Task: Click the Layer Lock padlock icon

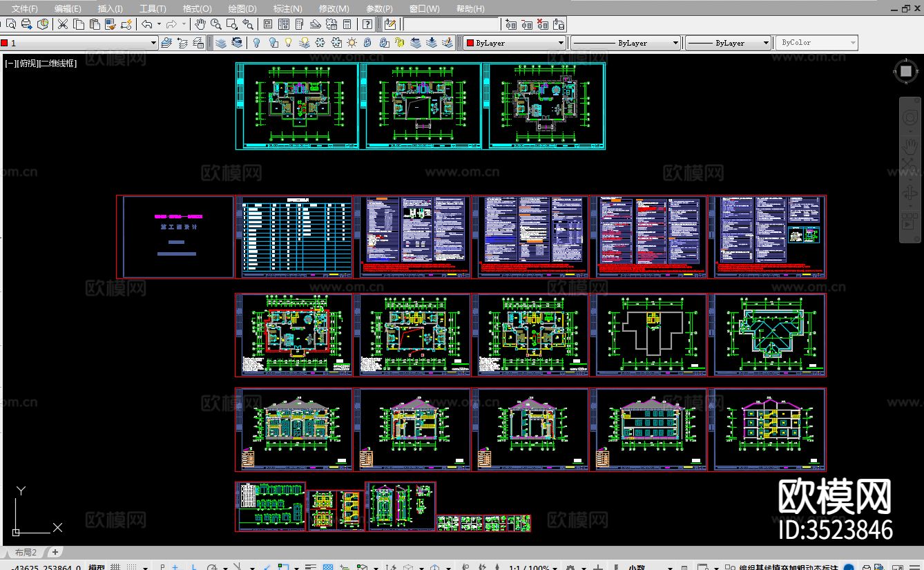Action: (x=368, y=43)
